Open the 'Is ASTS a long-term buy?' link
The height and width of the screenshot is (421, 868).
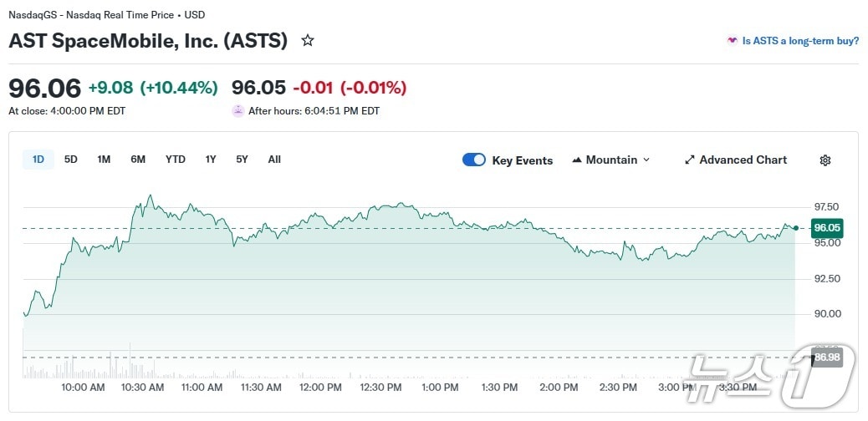click(x=800, y=40)
